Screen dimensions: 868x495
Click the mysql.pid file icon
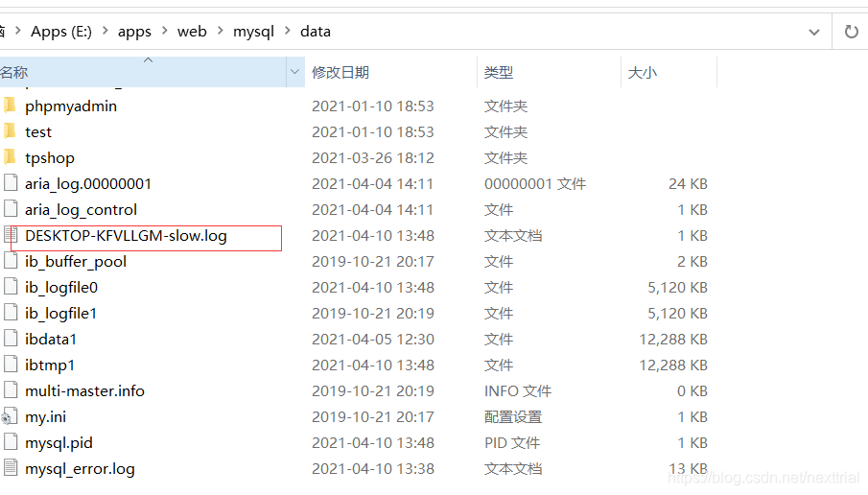click(x=11, y=442)
